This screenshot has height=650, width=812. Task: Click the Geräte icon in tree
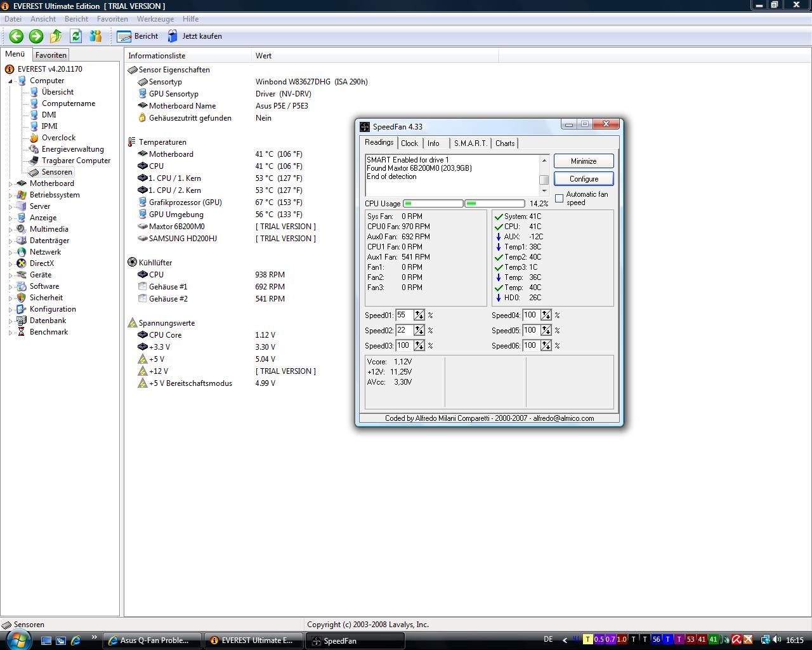[22, 275]
